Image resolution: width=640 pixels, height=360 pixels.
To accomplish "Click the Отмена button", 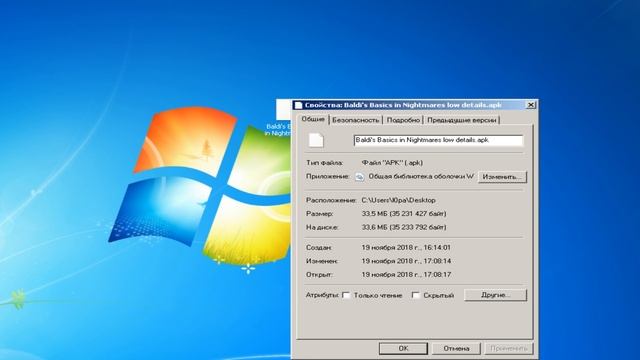I will [456, 348].
